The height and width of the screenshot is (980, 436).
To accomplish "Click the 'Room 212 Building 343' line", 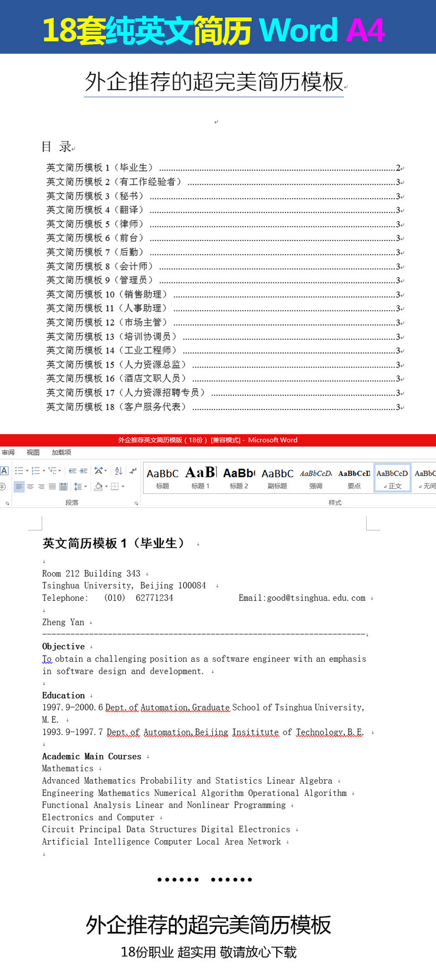I will pyautogui.click(x=91, y=573).
